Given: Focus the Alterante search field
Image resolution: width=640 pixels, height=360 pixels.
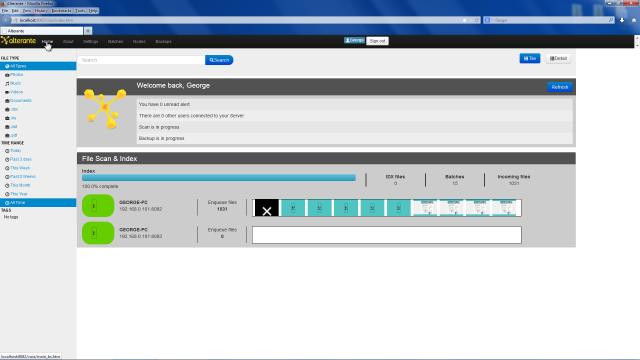Looking at the screenshot, I should pyautogui.click(x=141, y=60).
